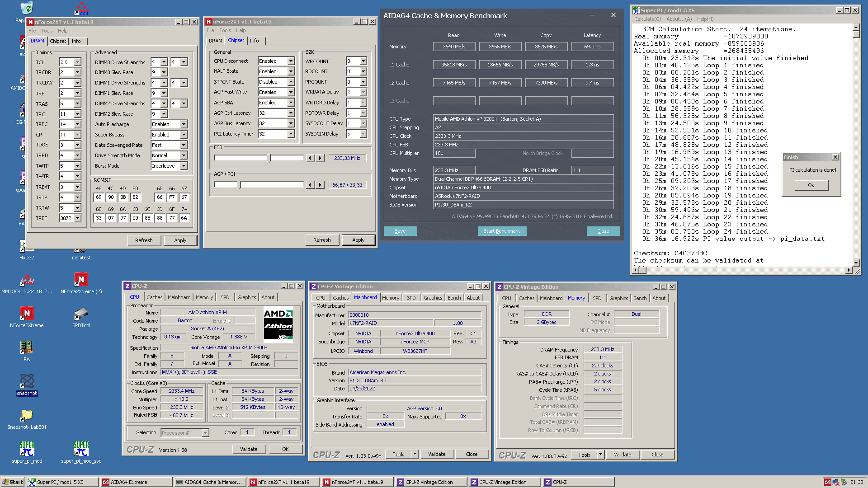Expand the STPGNT State dropdown
Screen dimensions: 868x488
click(x=291, y=82)
